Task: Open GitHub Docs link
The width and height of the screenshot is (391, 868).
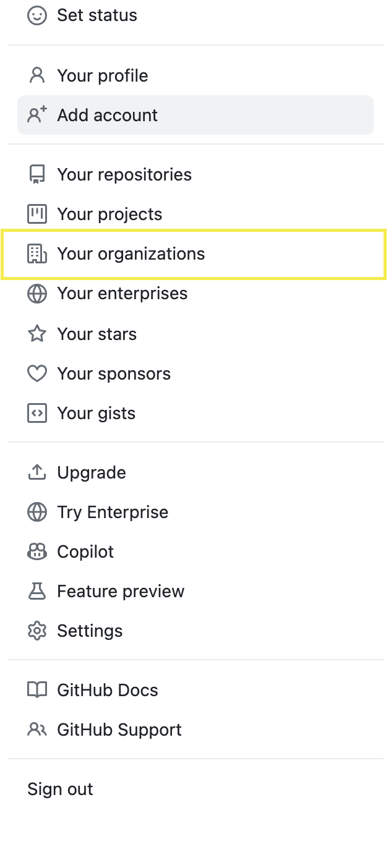Action: (195, 690)
